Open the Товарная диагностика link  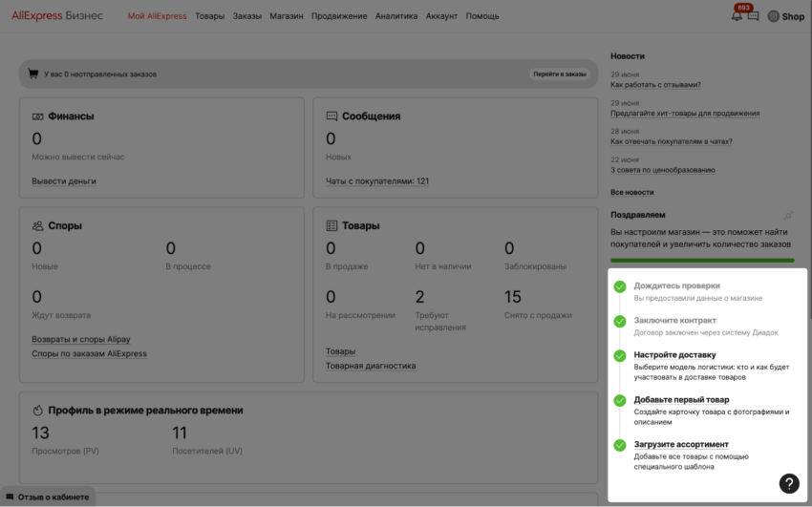click(371, 366)
